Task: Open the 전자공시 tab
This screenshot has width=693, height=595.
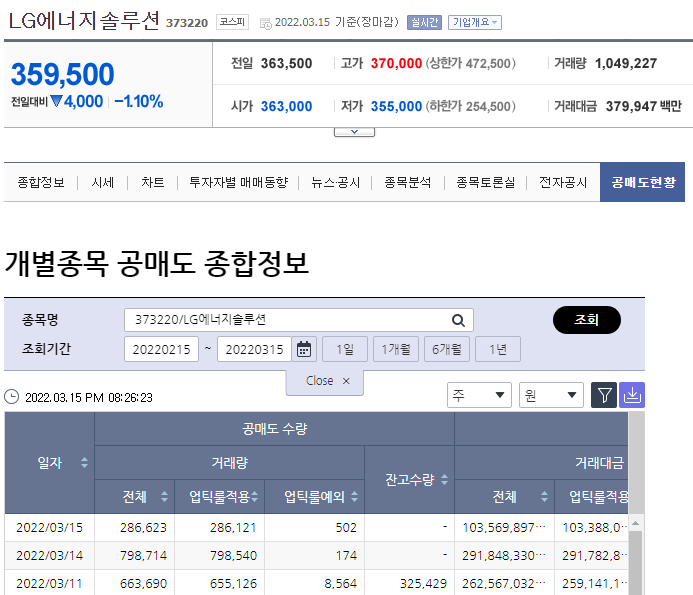Action: pyautogui.click(x=563, y=182)
